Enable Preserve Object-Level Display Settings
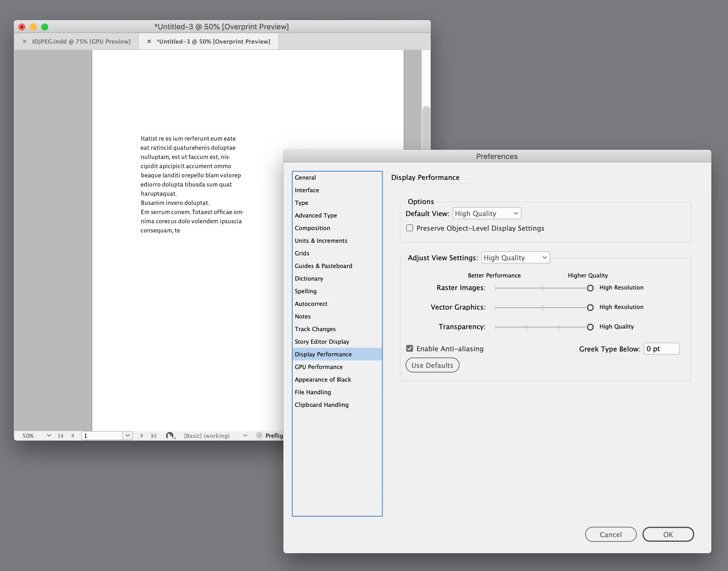Screen dimensions: 728x571 [x=409, y=228]
